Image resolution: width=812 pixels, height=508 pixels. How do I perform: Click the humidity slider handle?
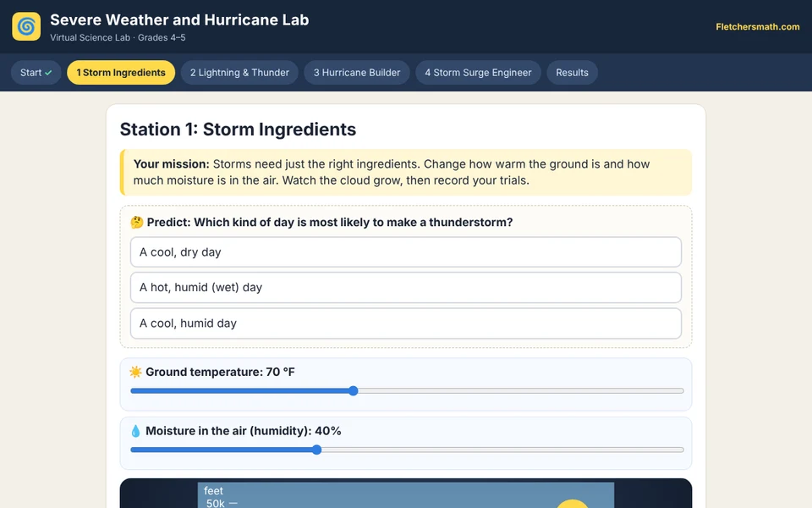(317, 450)
